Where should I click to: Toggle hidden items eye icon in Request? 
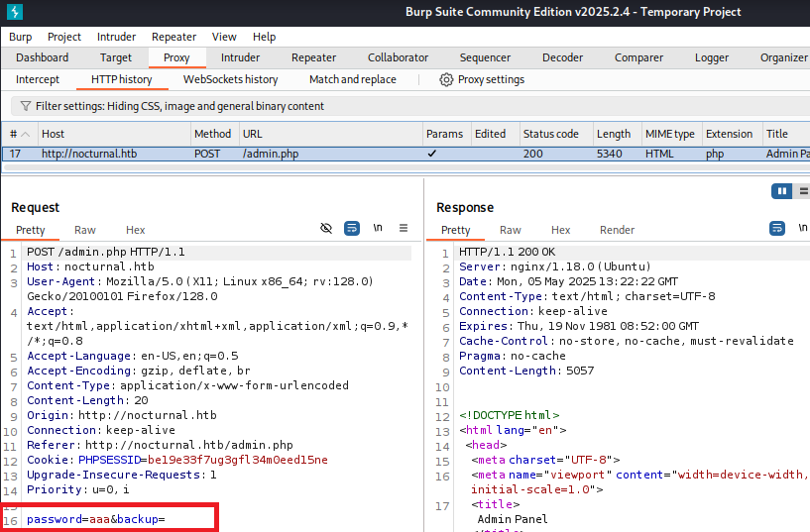click(326, 229)
